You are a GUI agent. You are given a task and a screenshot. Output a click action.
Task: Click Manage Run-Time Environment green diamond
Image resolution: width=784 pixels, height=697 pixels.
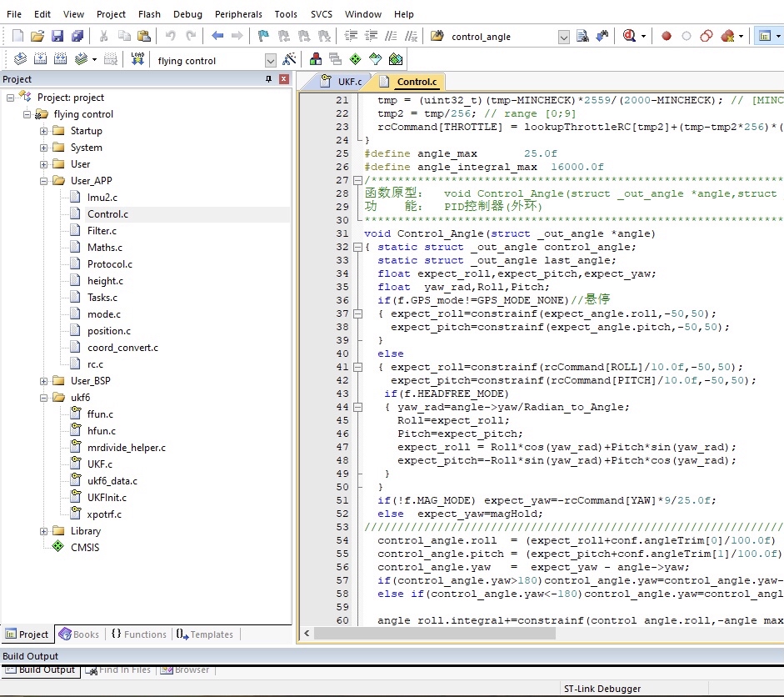356,59
